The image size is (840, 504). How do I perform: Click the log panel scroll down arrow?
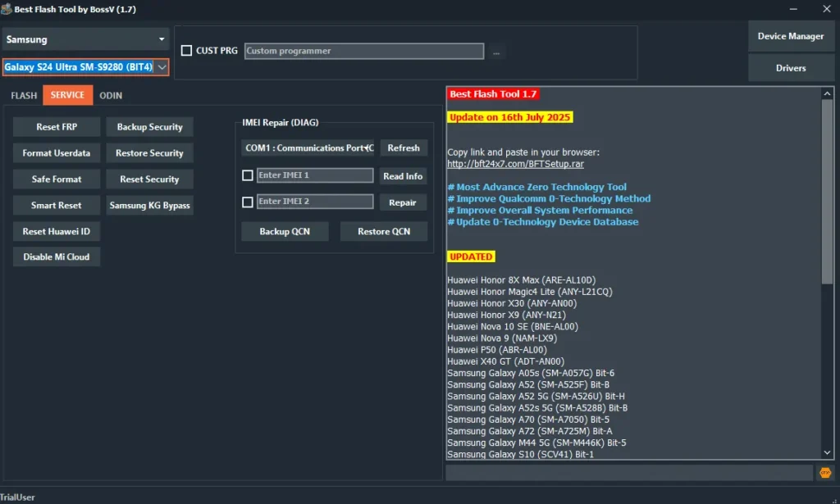(827, 452)
